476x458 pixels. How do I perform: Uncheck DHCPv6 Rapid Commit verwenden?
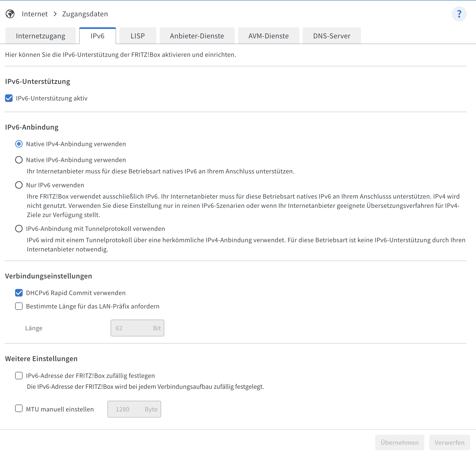19,293
